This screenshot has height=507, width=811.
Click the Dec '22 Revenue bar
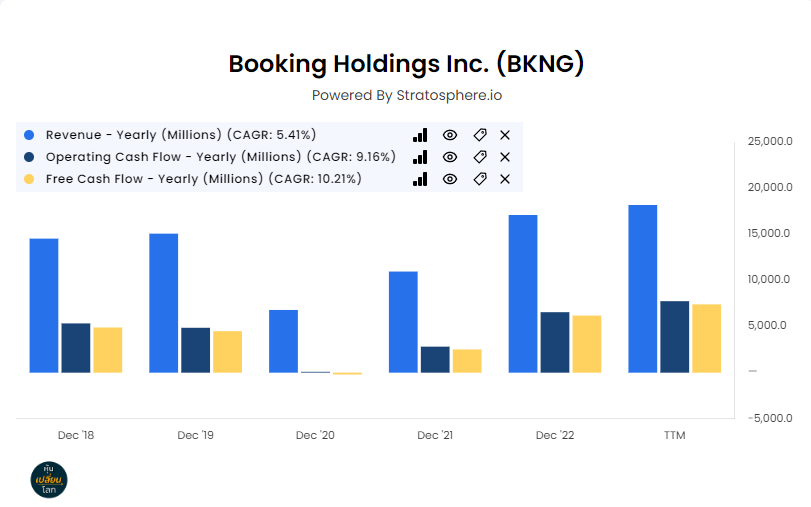click(x=523, y=294)
